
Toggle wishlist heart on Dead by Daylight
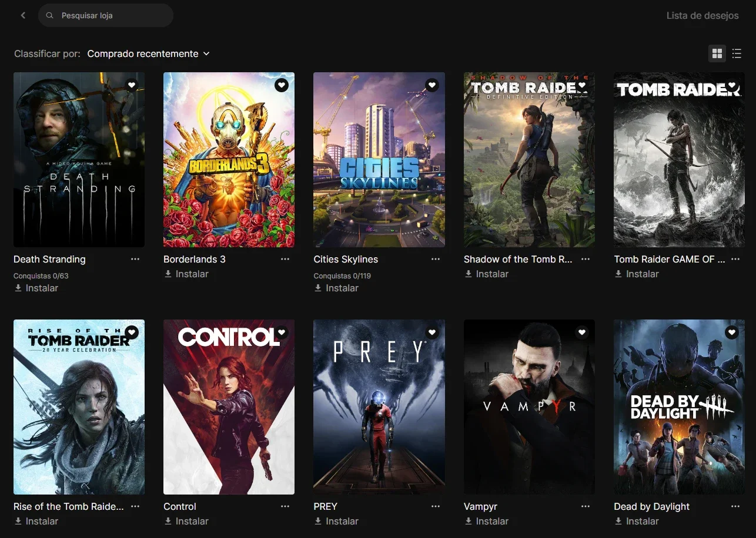[x=732, y=332]
